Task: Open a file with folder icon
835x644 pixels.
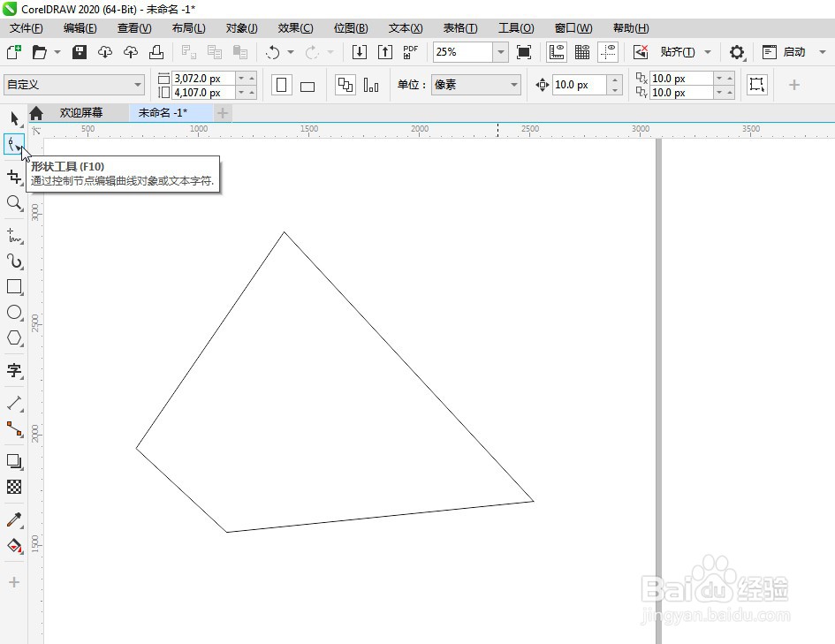Action: [40, 51]
